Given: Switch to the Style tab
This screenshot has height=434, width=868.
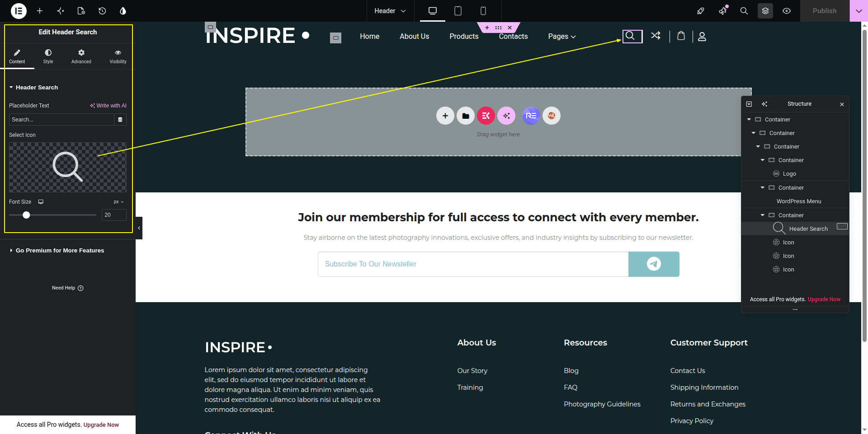Looking at the screenshot, I should pos(48,56).
